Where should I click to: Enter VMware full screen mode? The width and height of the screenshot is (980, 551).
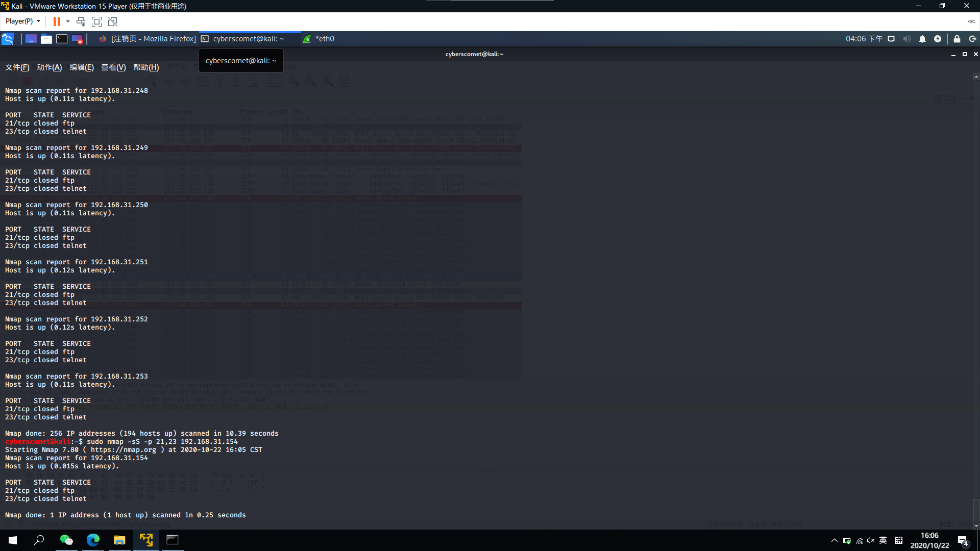[96, 21]
